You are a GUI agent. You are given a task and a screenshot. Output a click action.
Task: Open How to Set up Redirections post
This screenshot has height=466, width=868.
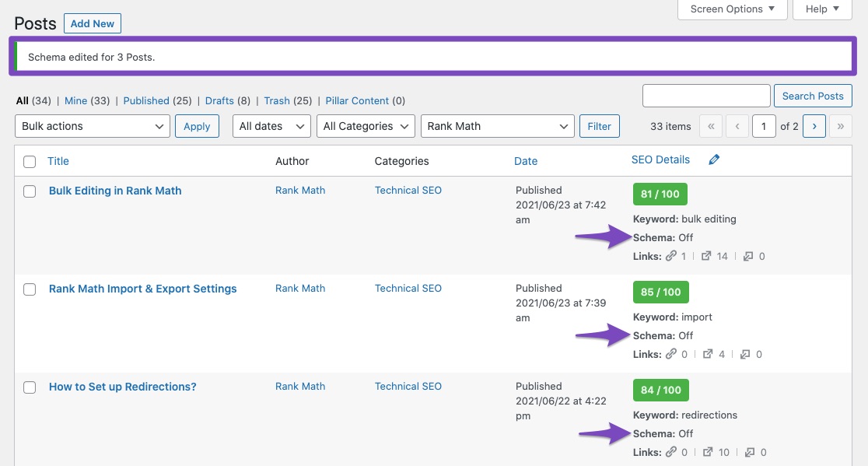point(122,387)
